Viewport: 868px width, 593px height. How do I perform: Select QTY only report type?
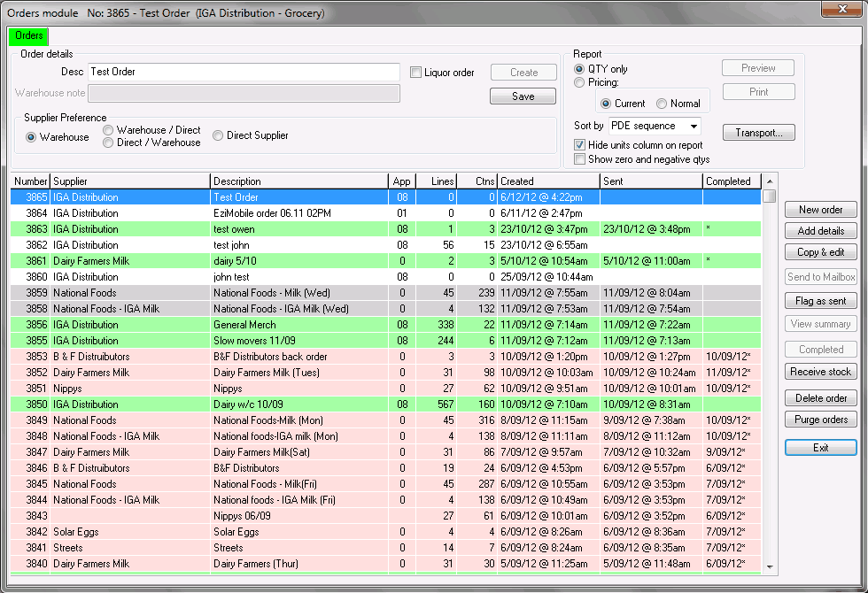pyautogui.click(x=579, y=69)
